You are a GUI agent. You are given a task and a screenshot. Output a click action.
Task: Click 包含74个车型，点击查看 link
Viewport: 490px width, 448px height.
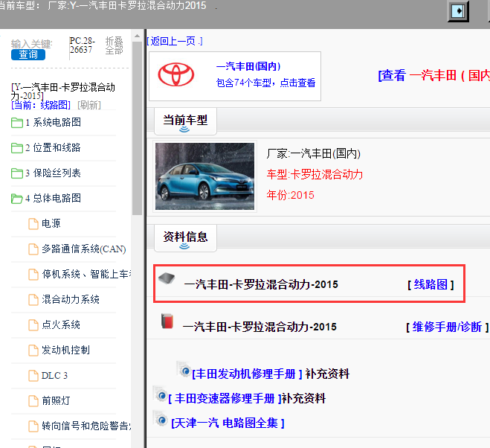(x=265, y=83)
